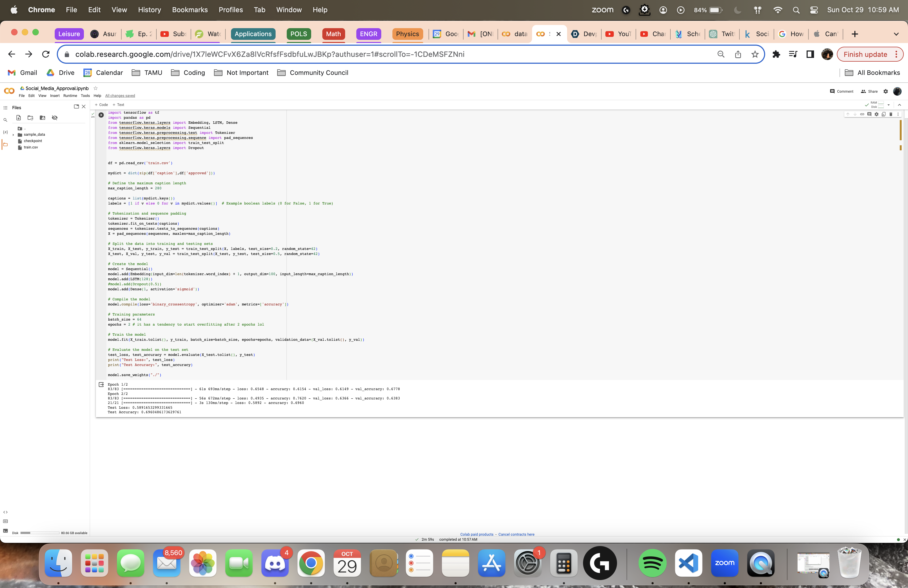Open train.csv in the file tree

point(31,147)
